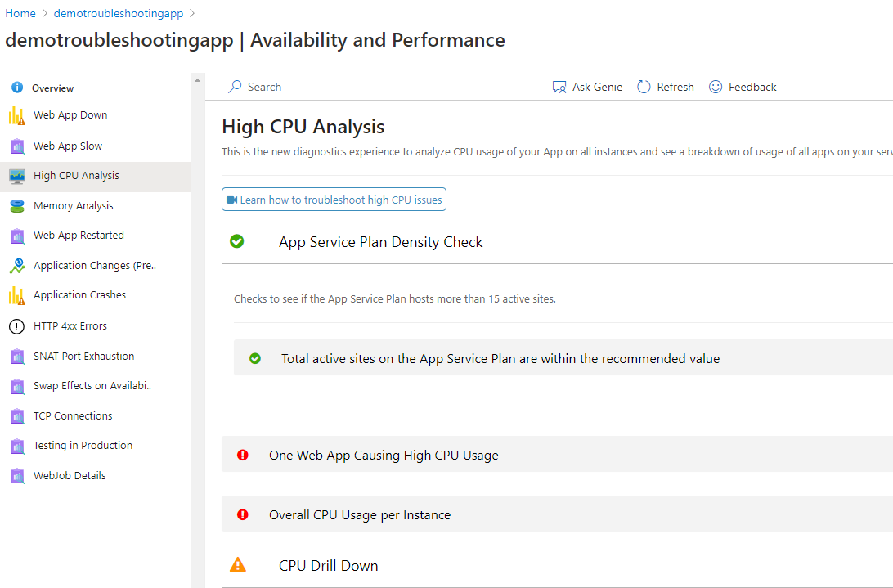Image resolution: width=893 pixels, height=588 pixels.
Task: Select the Web App Down diagnostic icon
Action: click(16, 114)
